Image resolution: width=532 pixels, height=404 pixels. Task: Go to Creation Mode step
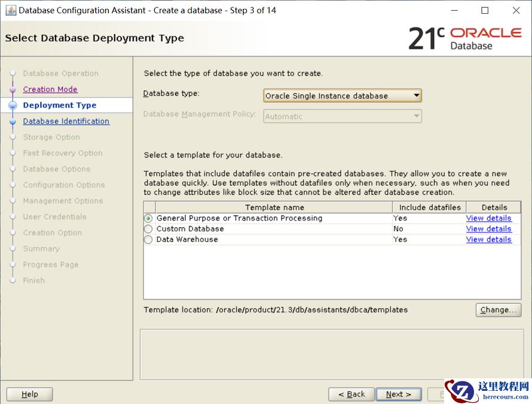tap(50, 89)
